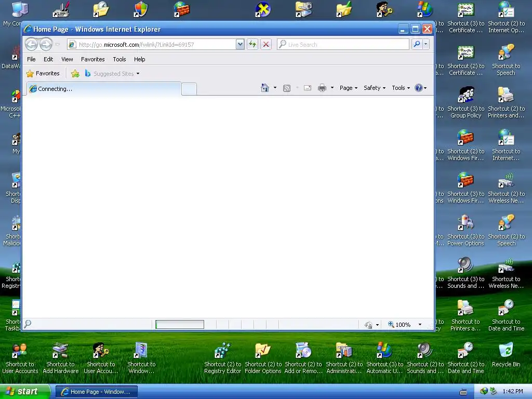Image resolution: width=532 pixels, height=399 pixels.
Task: Expand the zoom level dropdown arrow
Action: pos(420,325)
